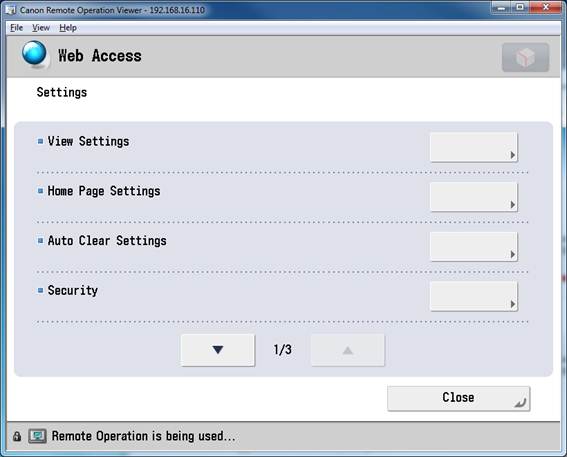Open Auto Clear Settings arrow button
The height and width of the screenshot is (457, 567).
tap(473, 247)
